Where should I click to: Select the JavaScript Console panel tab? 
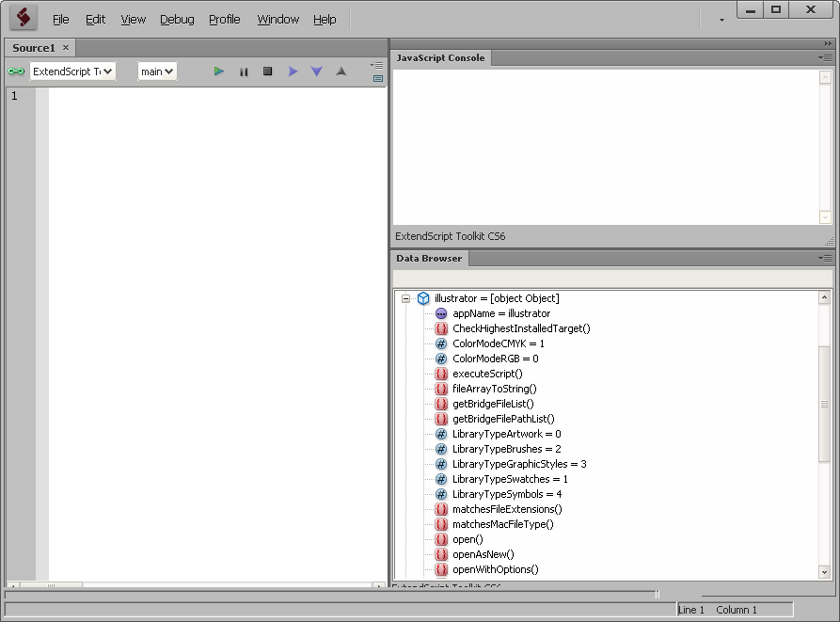pyautogui.click(x=440, y=57)
